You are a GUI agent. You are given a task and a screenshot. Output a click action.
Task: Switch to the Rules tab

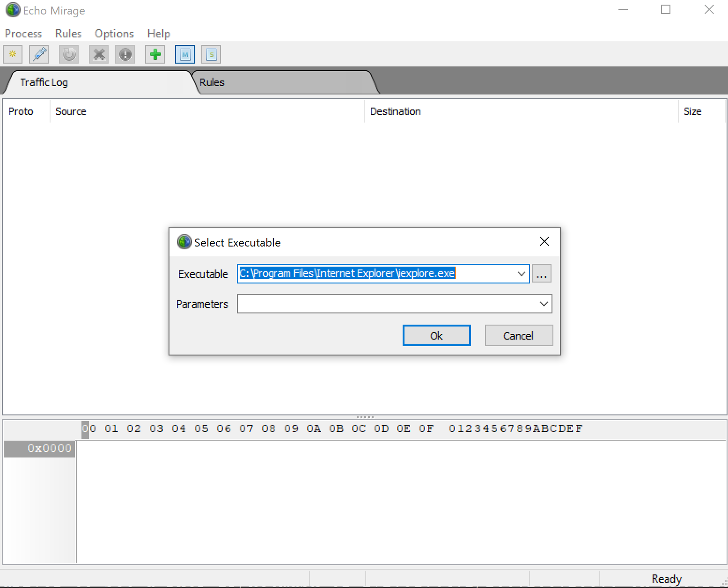pos(212,82)
